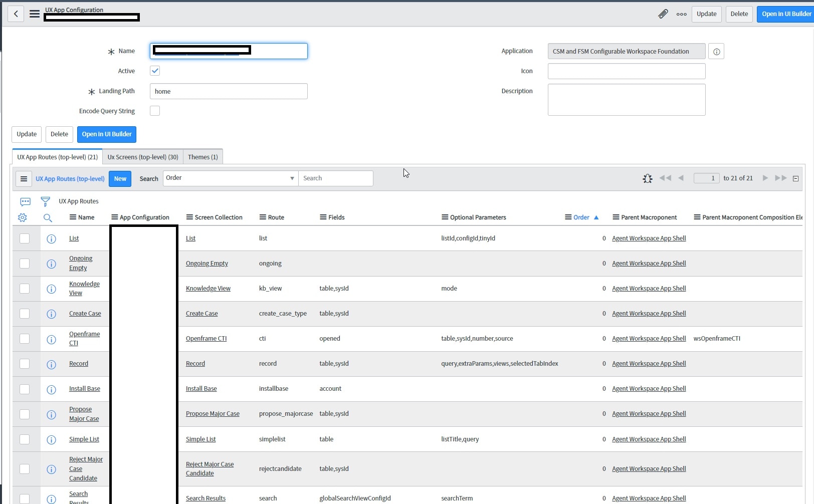
Task: Select the List row checkbox
Action: click(x=25, y=238)
